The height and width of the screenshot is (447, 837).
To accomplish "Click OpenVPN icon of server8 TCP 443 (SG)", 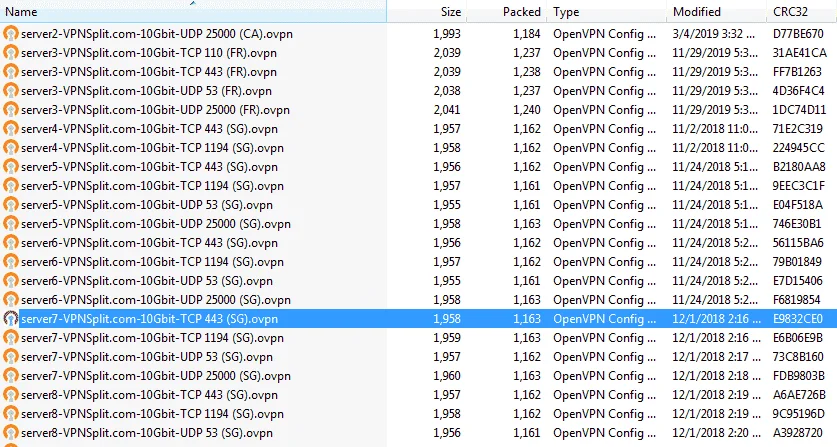I will tap(11, 395).
